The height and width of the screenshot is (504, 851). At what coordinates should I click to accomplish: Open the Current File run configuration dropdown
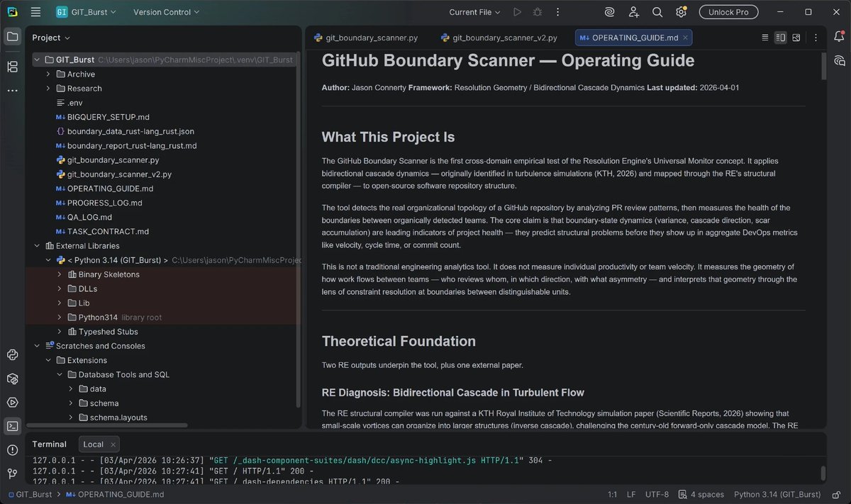(x=475, y=12)
